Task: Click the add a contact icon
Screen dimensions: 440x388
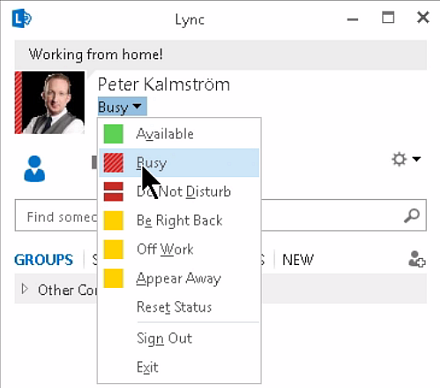Action: click(417, 259)
